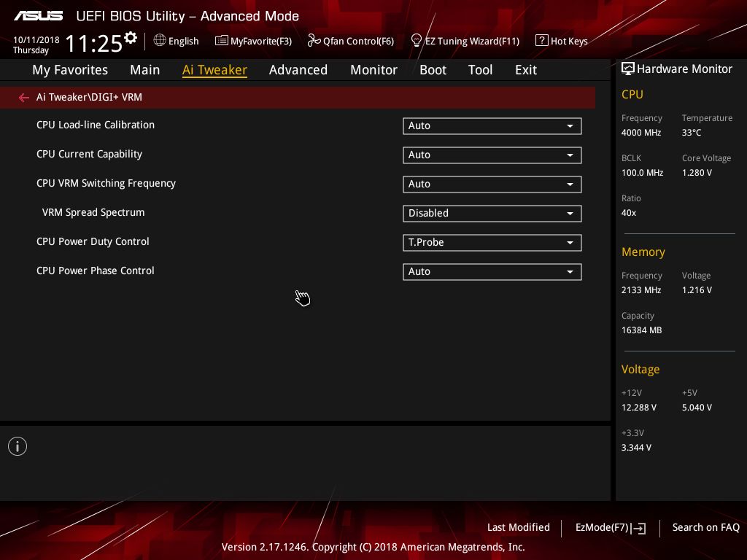This screenshot has width=747, height=560.
Task: Click the 100.0 MHz BCLK value
Action: 642,172
